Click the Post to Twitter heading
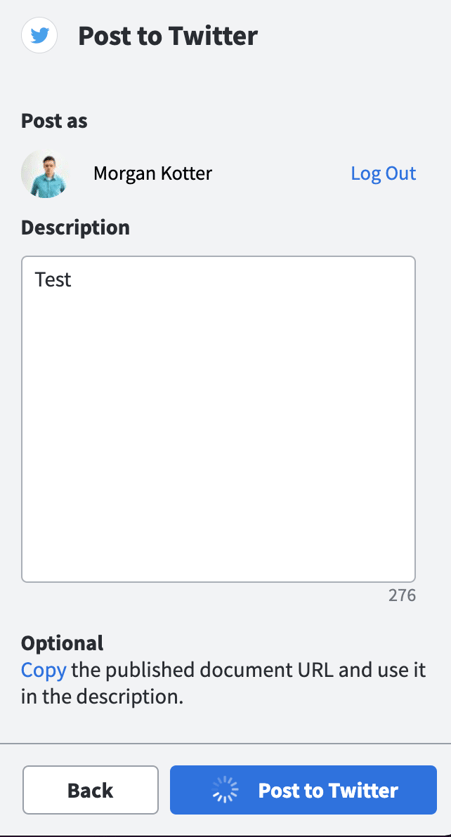The height and width of the screenshot is (837, 451). click(x=168, y=36)
